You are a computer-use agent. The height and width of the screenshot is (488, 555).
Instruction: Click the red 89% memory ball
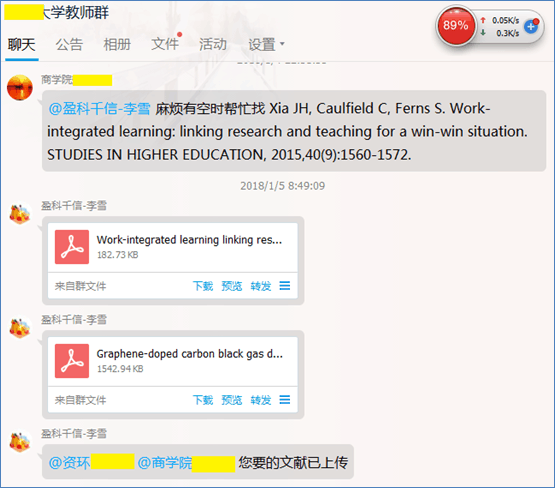[456, 25]
